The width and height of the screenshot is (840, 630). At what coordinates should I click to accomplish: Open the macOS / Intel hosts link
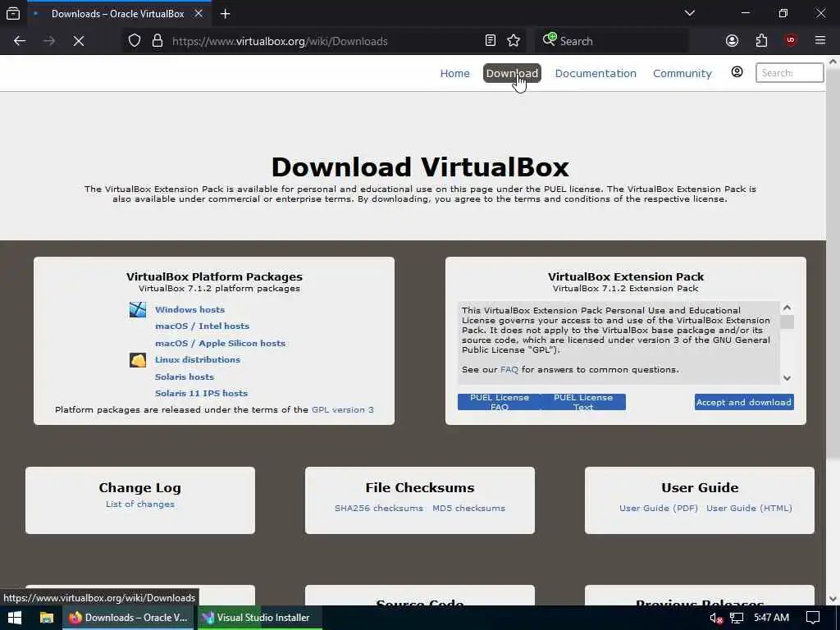click(x=202, y=326)
